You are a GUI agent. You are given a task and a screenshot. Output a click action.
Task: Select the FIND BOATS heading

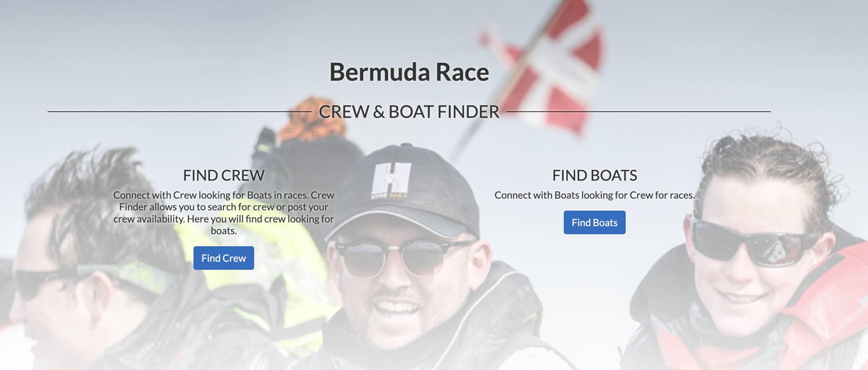595,175
